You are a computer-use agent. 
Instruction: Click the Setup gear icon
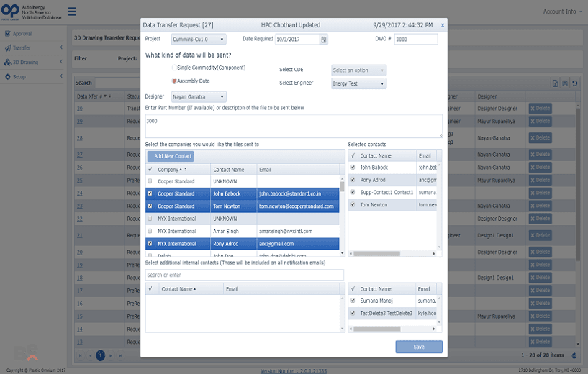[7, 77]
